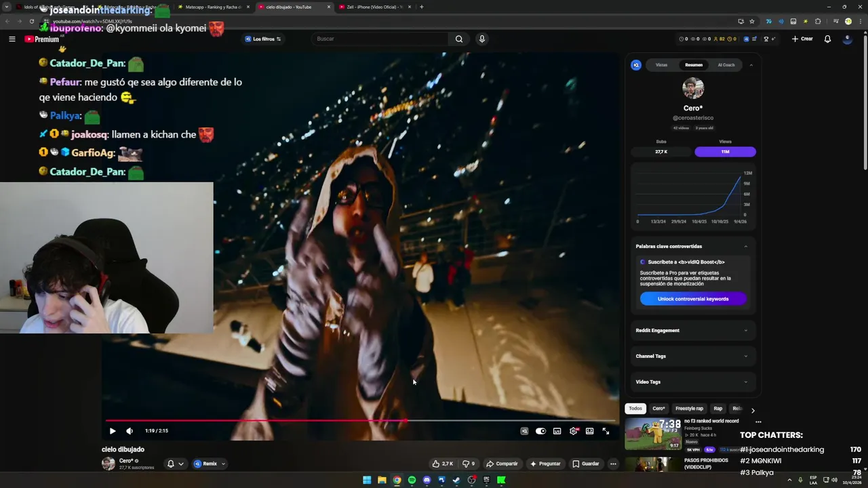
Task: Open Kick app from taskbar
Action: pos(501,480)
